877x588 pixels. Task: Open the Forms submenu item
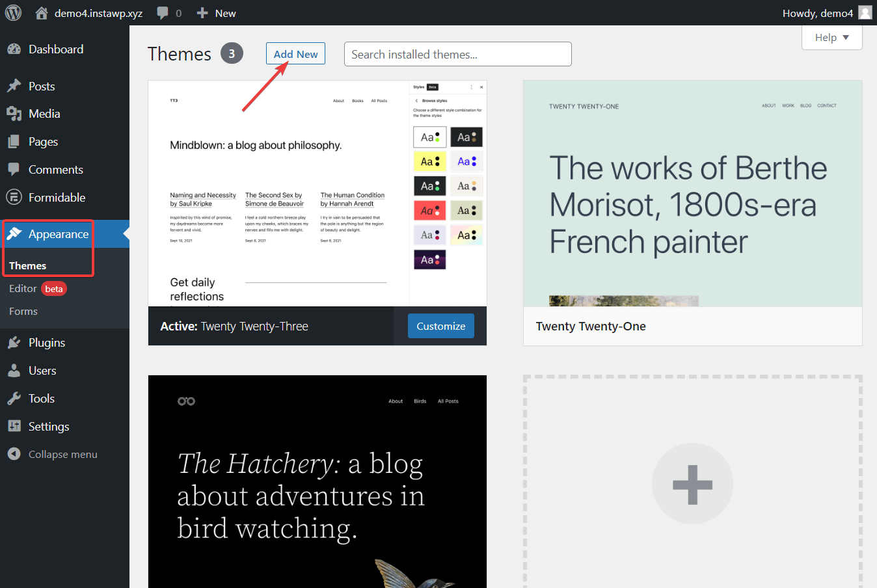(23, 311)
